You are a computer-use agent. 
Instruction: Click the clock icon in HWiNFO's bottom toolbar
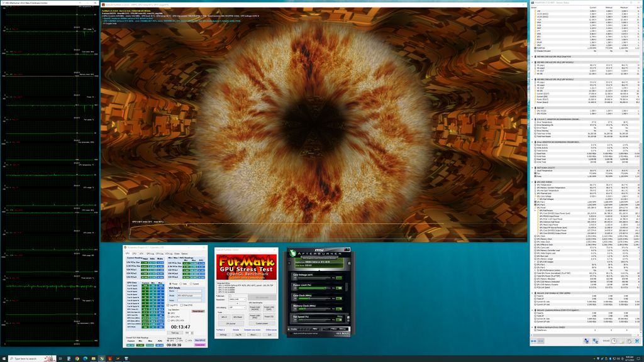[x=614, y=341]
